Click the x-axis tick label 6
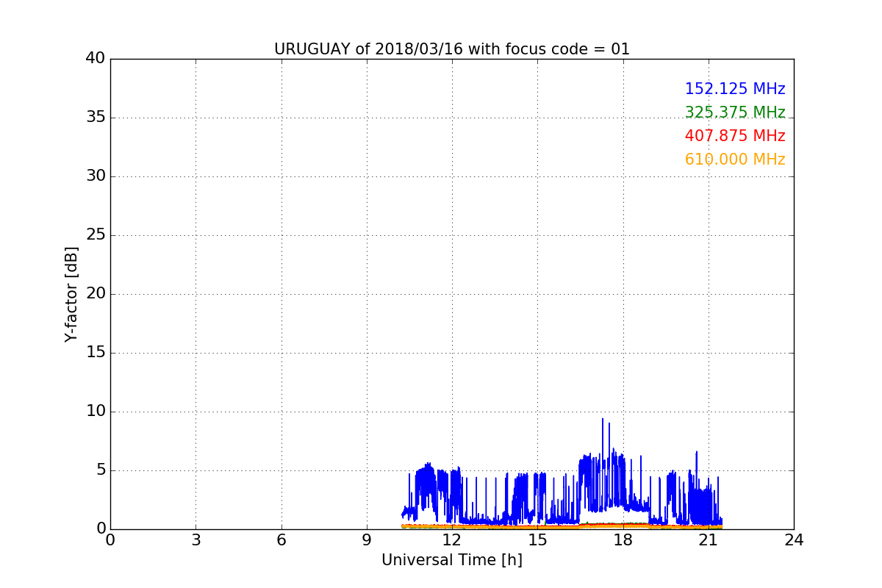The width and height of the screenshot is (882, 588). tap(282, 540)
